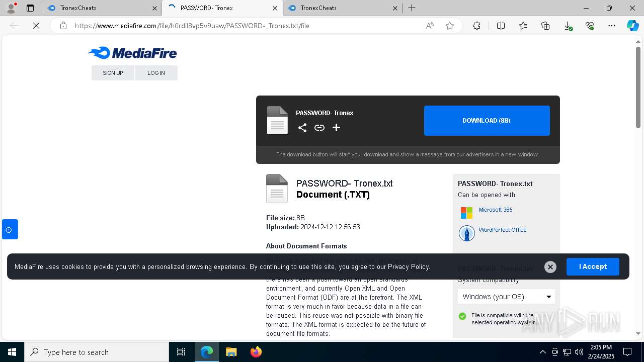Open the volume icon in system tray
Screen dimensions: 644x362
(x=579, y=352)
